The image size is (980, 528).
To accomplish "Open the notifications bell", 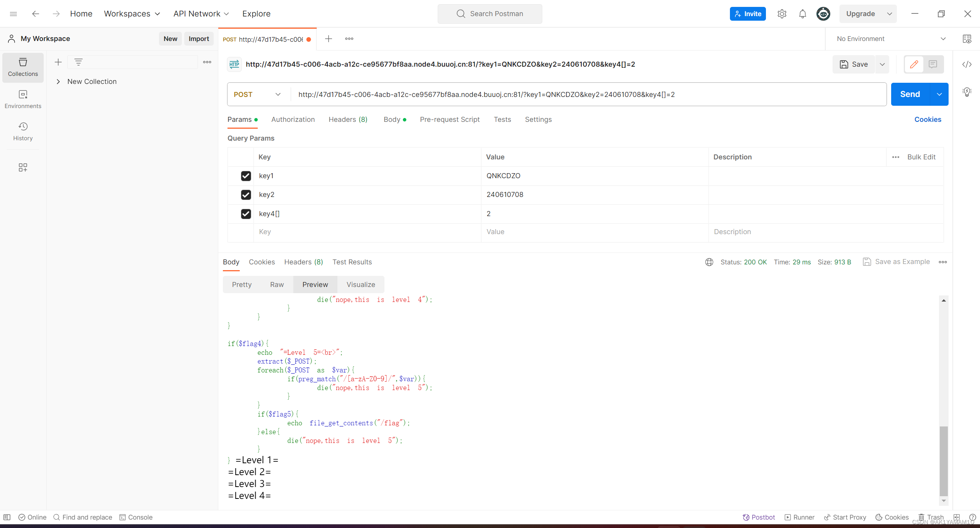I will click(802, 14).
